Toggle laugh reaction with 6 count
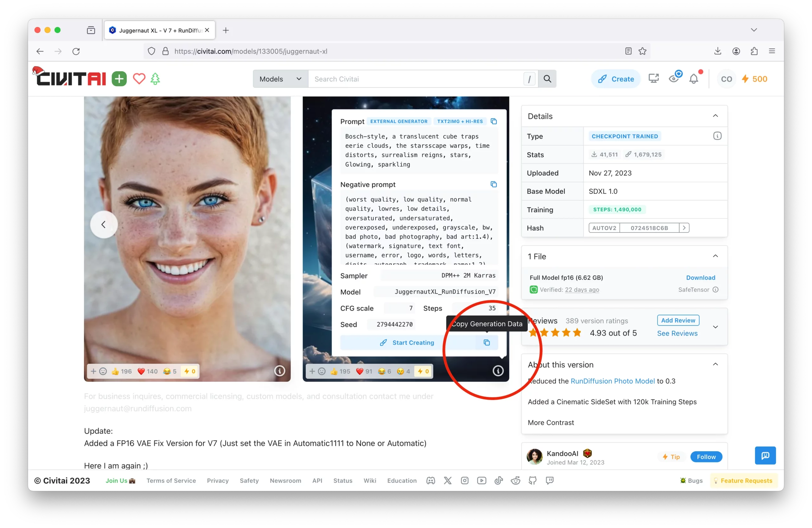 [x=384, y=371]
